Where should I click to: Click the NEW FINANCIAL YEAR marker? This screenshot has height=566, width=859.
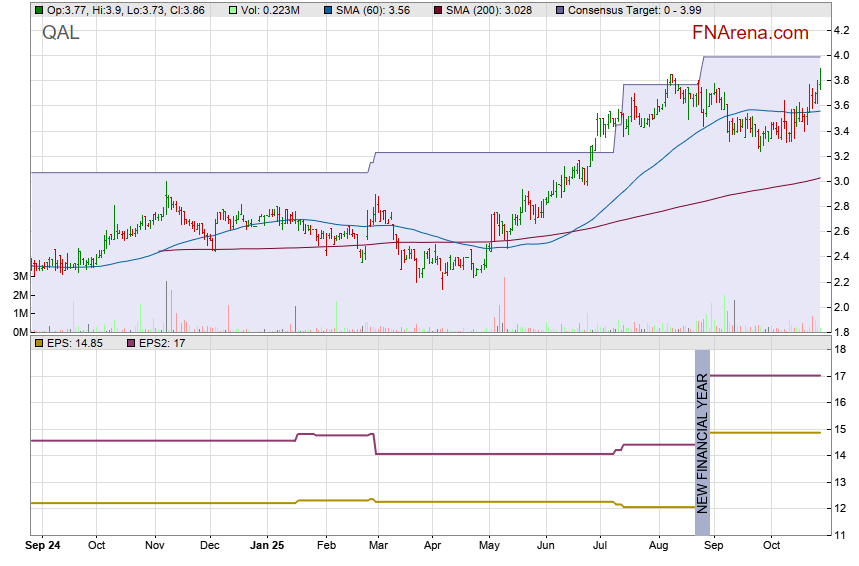pyautogui.click(x=702, y=442)
